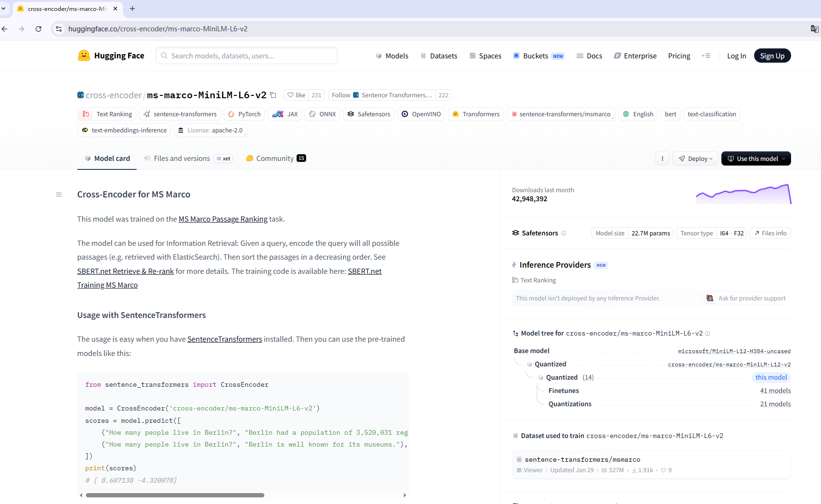This screenshot has height=504, width=821.
Task: Click the translate page icon
Action: 814,29
